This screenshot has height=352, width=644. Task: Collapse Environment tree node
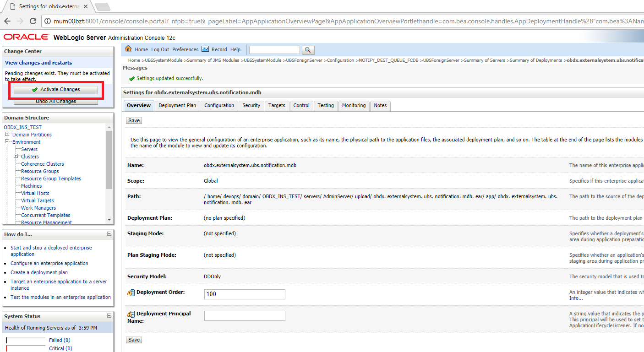coord(7,142)
